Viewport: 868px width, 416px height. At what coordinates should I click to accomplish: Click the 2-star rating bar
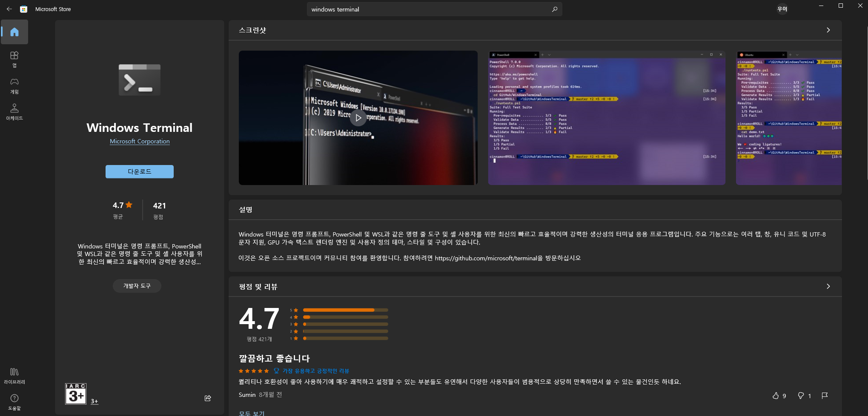(345, 331)
